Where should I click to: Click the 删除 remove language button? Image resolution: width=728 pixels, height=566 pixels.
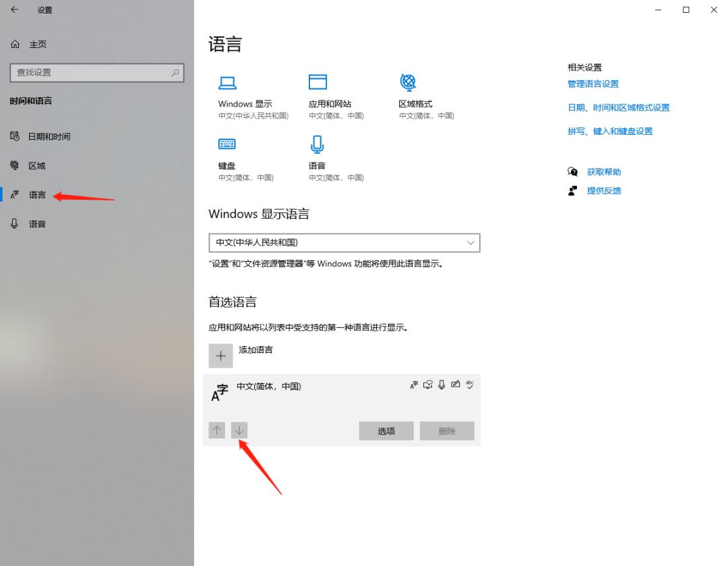tap(446, 430)
